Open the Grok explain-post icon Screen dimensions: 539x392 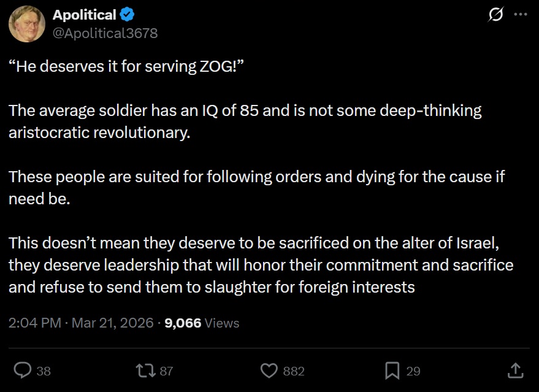point(494,15)
